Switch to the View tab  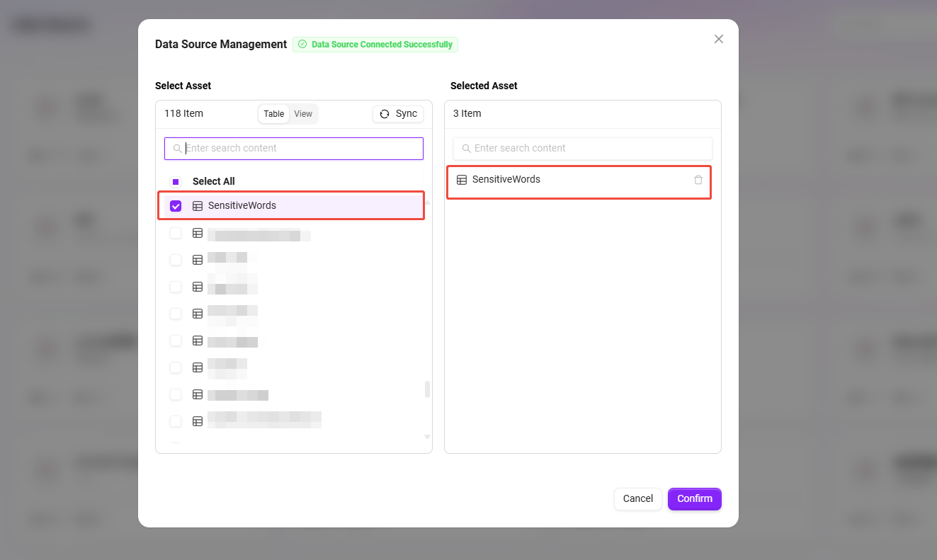point(303,114)
